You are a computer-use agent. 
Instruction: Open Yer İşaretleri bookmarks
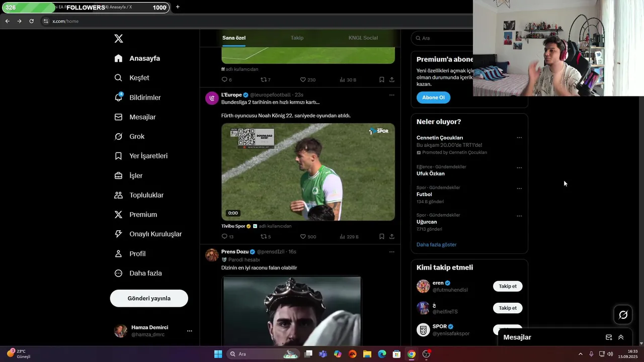[141, 156]
